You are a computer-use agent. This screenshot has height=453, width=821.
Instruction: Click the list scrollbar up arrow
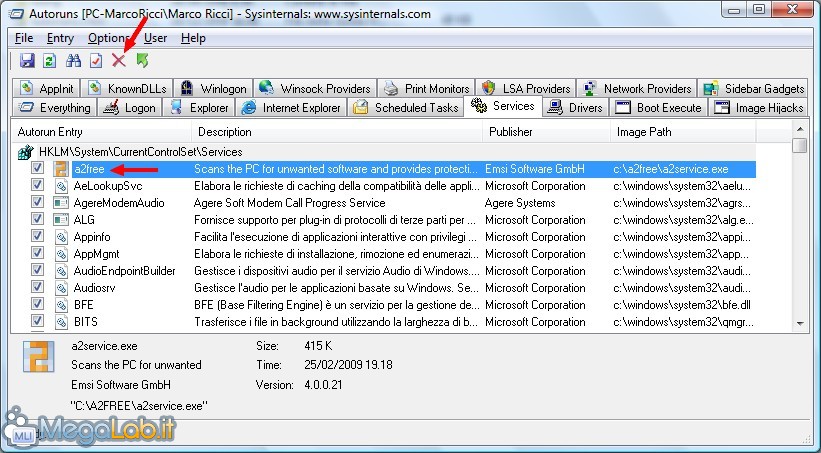(x=800, y=128)
